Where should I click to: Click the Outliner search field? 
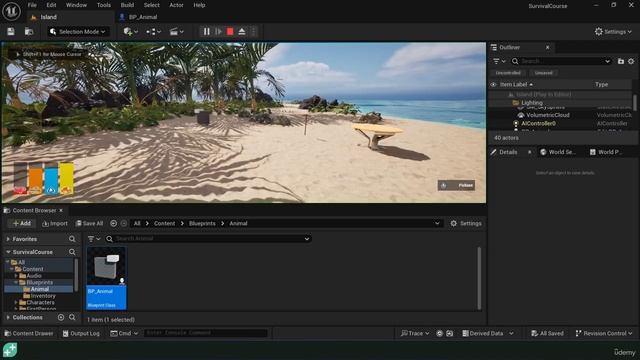tap(561, 61)
